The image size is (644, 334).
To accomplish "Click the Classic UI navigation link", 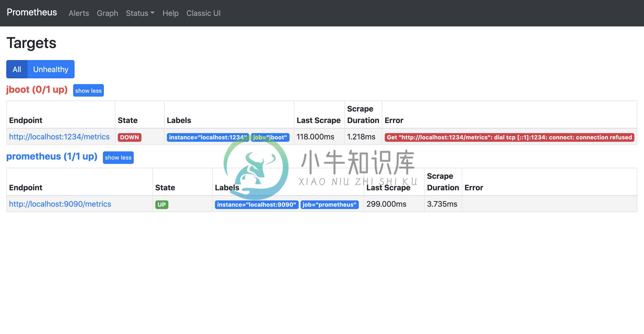I will (204, 13).
